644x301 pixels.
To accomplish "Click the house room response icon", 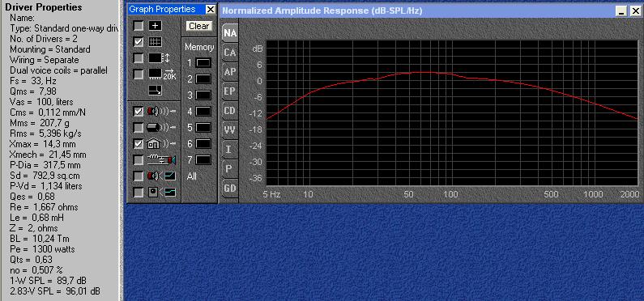I will (161, 143).
